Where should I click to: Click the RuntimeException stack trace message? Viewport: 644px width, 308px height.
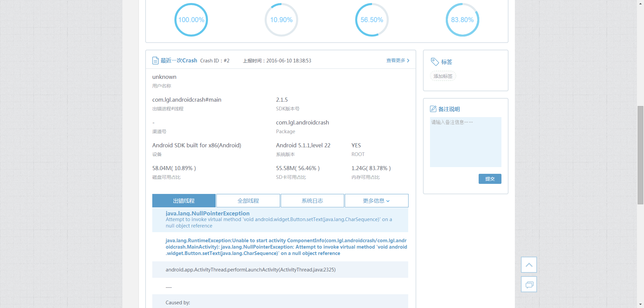click(x=286, y=247)
